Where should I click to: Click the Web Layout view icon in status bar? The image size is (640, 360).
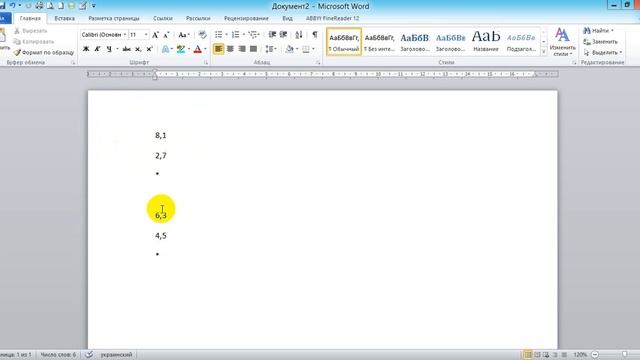pos(547,355)
